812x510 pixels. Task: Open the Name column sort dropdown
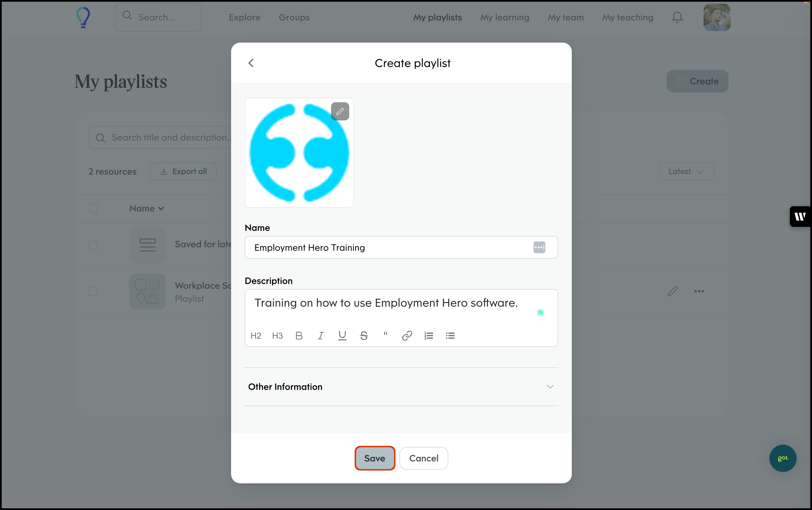(147, 208)
